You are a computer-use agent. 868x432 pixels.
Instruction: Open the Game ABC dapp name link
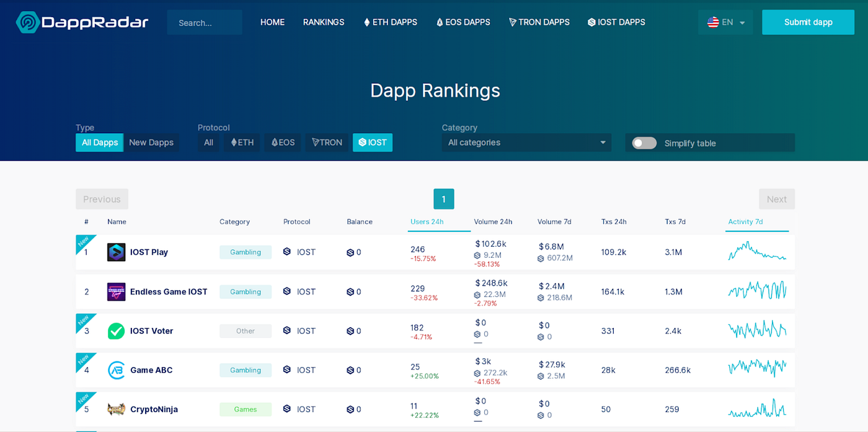coord(151,370)
